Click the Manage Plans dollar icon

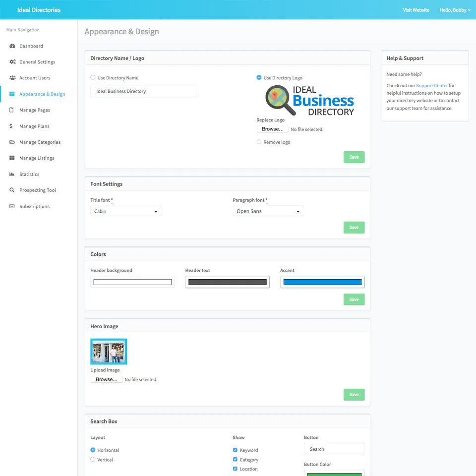coord(12,126)
